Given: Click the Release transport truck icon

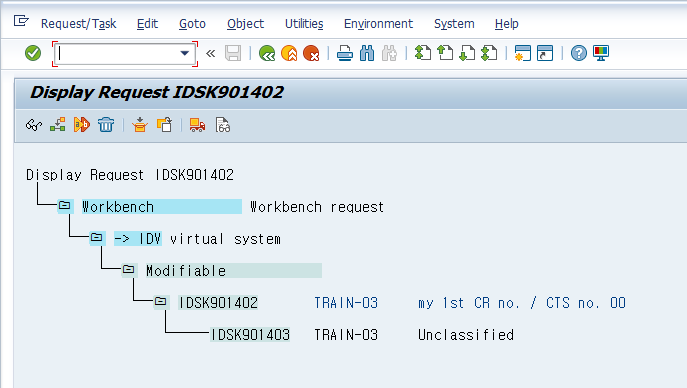Looking at the screenshot, I should 197,125.
